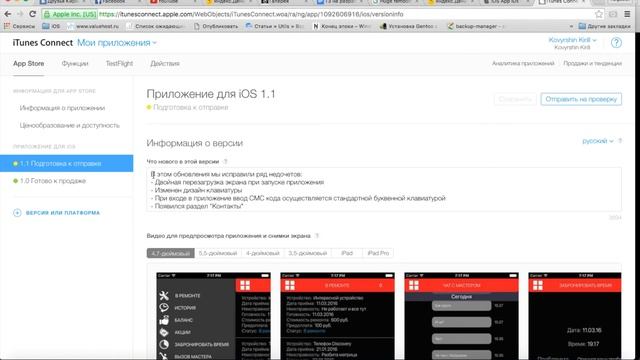Click help icon beside screenshots section label
Image resolution: width=640 pixels, height=360 pixels.
point(317,236)
